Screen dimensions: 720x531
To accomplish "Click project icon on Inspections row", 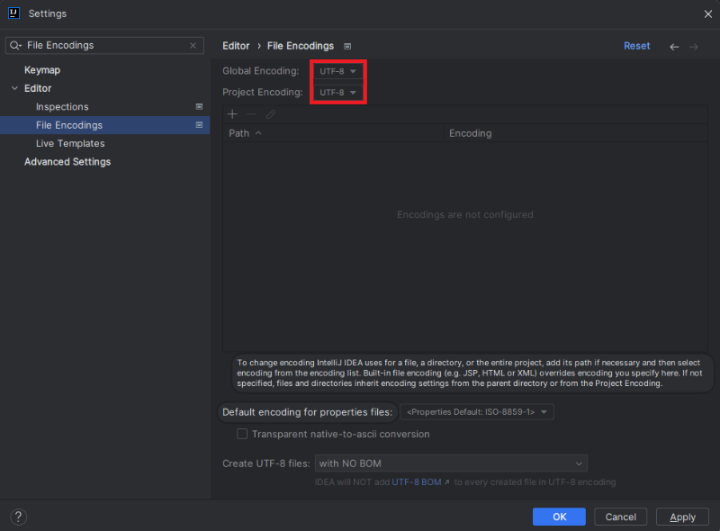I will [199, 107].
